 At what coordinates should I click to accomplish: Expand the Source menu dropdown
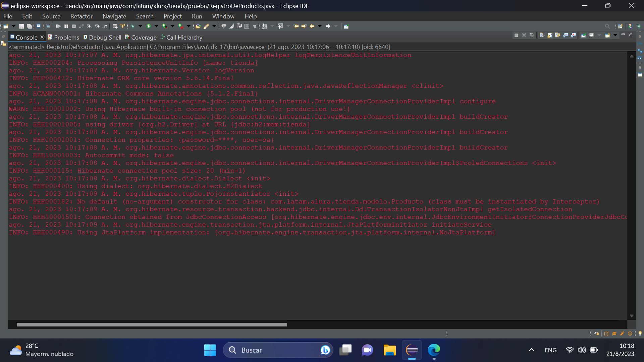click(x=50, y=16)
